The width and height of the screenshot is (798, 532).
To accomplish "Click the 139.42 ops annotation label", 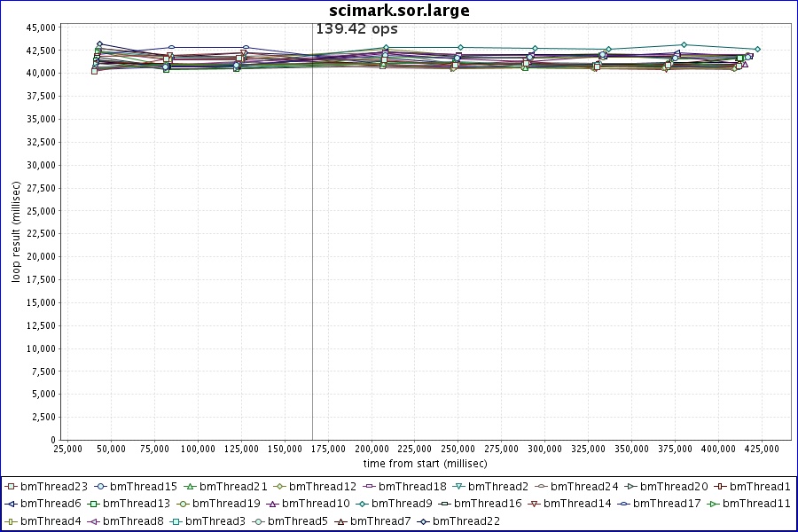I will 356,28.
